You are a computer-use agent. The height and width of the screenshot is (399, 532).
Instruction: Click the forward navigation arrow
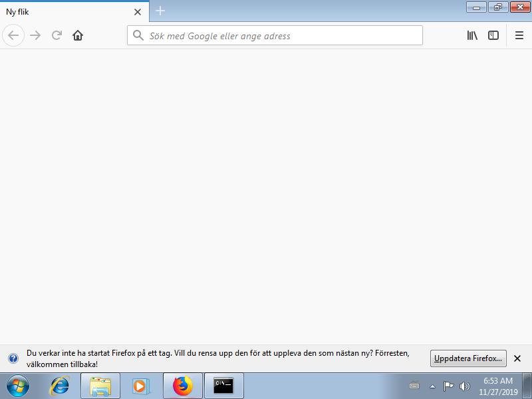pos(35,35)
